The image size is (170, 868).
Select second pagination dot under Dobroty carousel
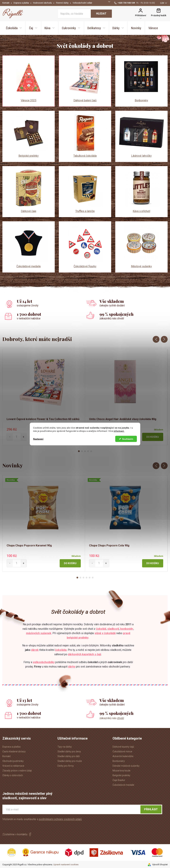[x=82, y=451]
